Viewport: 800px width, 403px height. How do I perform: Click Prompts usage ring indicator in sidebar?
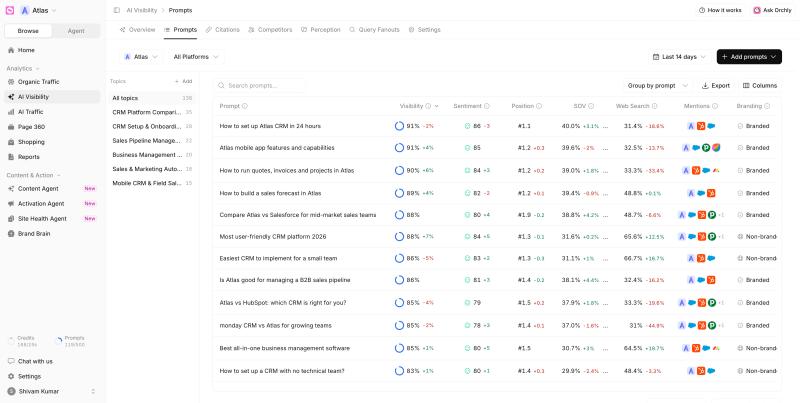click(59, 341)
